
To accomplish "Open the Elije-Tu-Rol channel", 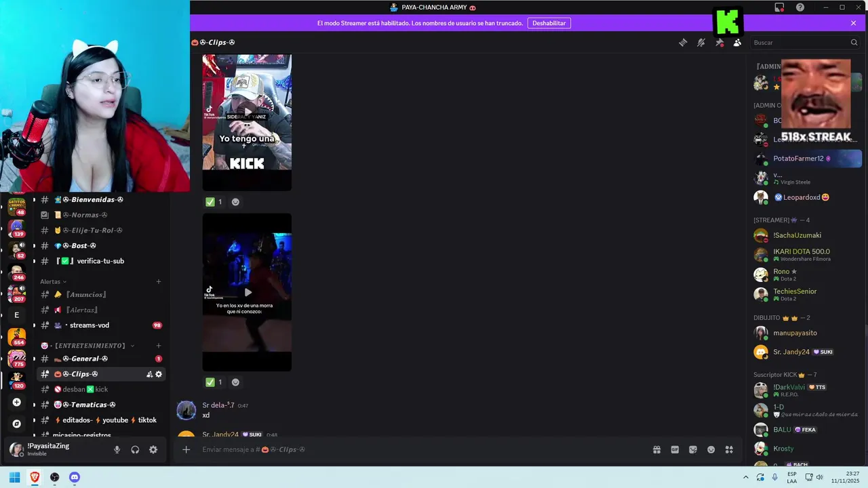I will 100,230.
